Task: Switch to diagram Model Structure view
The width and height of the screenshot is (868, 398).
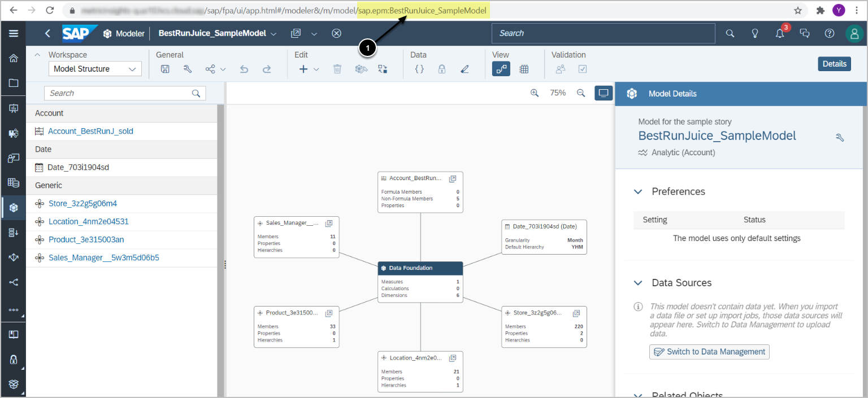Action: point(501,69)
